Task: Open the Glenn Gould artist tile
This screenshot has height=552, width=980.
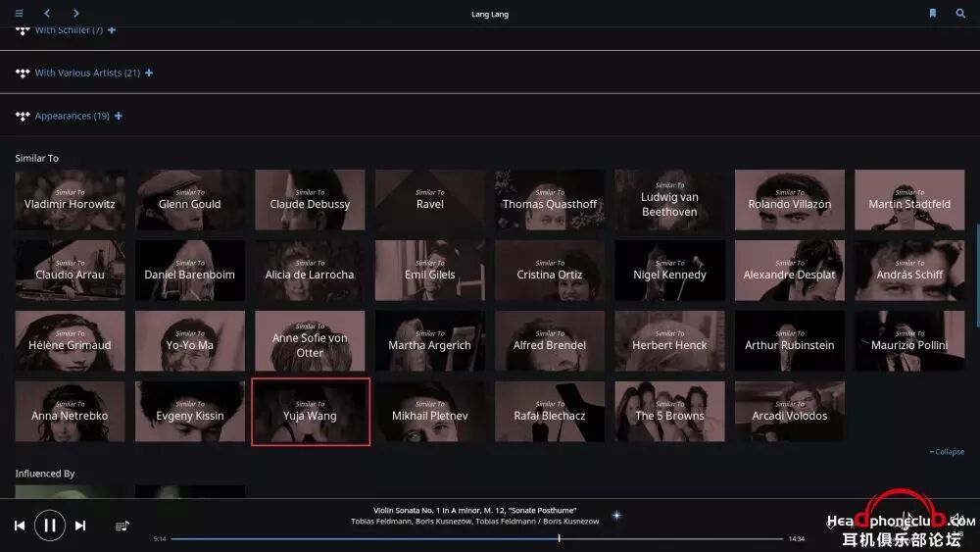Action: pos(190,200)
